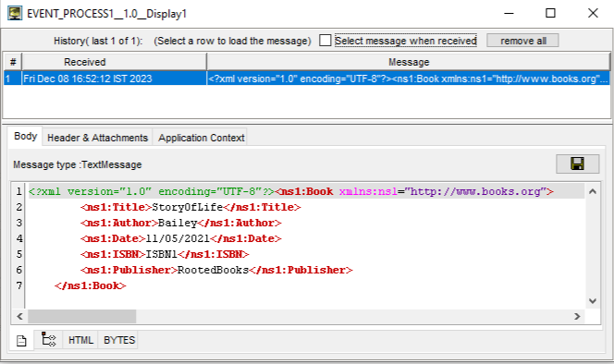Click the ns1:Title line with StoryOfLife

click(x=190, y=207)
